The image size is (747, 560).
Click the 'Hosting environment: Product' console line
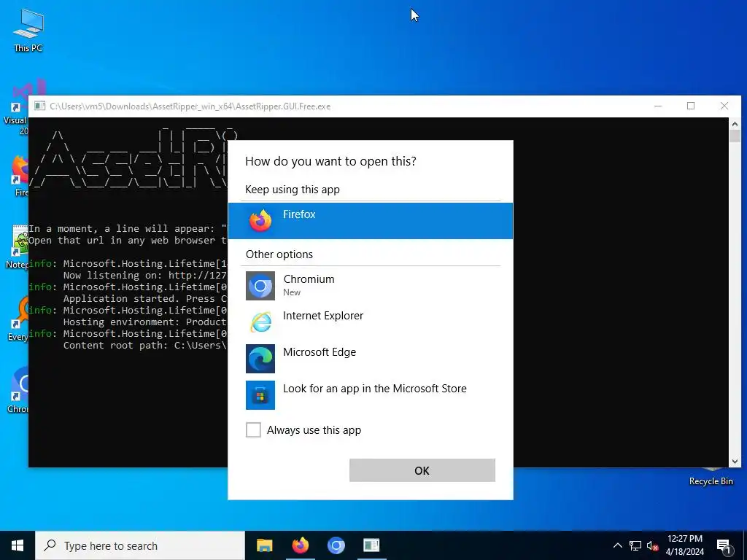click(x=145, y=322)
